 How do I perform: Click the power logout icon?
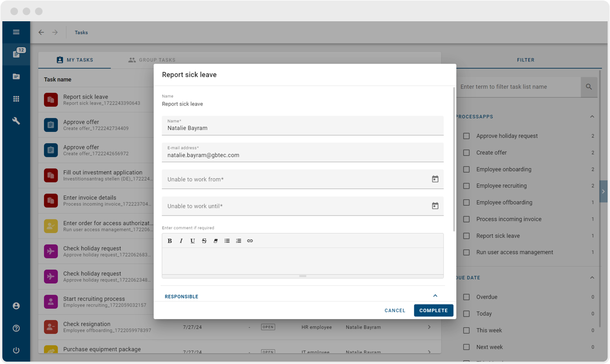[16, 350]
